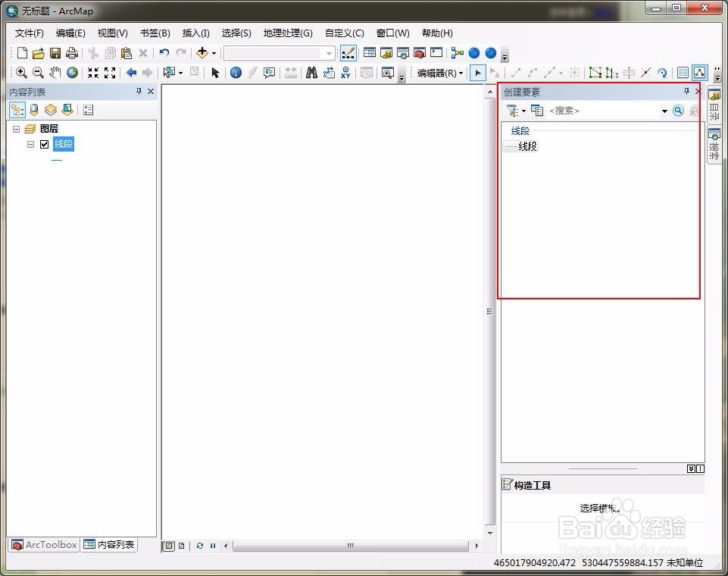Uncheck the 线段 layer visibility checkbox
The height and width of the screenshot is (576, 728).
44,144
